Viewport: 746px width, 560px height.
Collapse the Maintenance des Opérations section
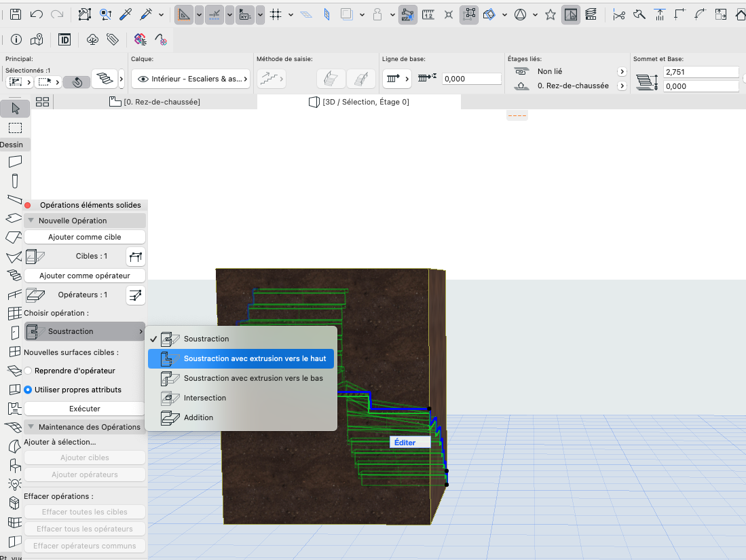pyautogui.click(x=31, y=427)
